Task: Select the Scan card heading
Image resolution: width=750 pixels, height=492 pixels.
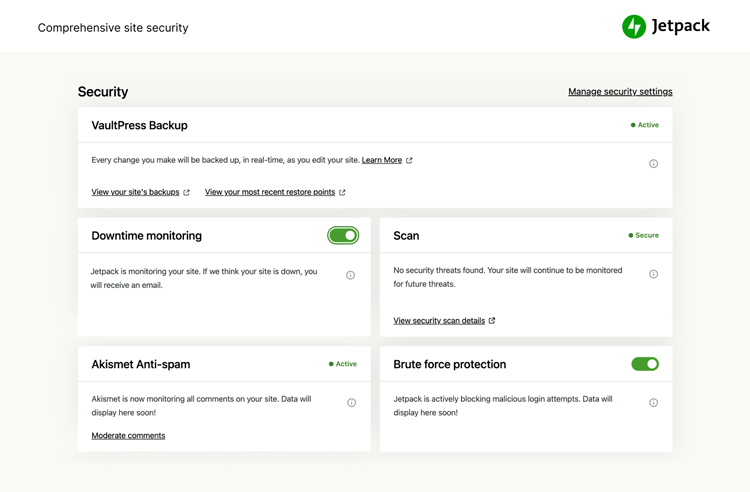Action: click(406, 236)
